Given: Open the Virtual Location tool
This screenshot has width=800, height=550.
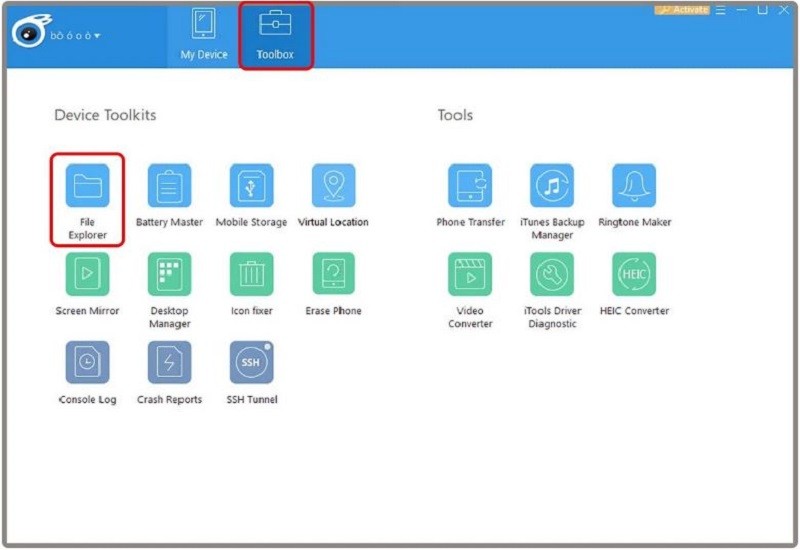Looking at the screenshot, I should 333,186.
